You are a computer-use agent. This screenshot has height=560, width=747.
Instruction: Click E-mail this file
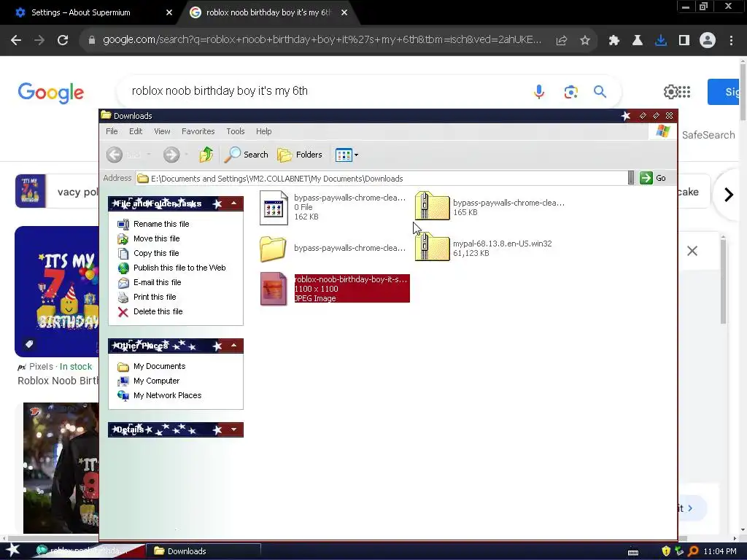tap(158, 282)
